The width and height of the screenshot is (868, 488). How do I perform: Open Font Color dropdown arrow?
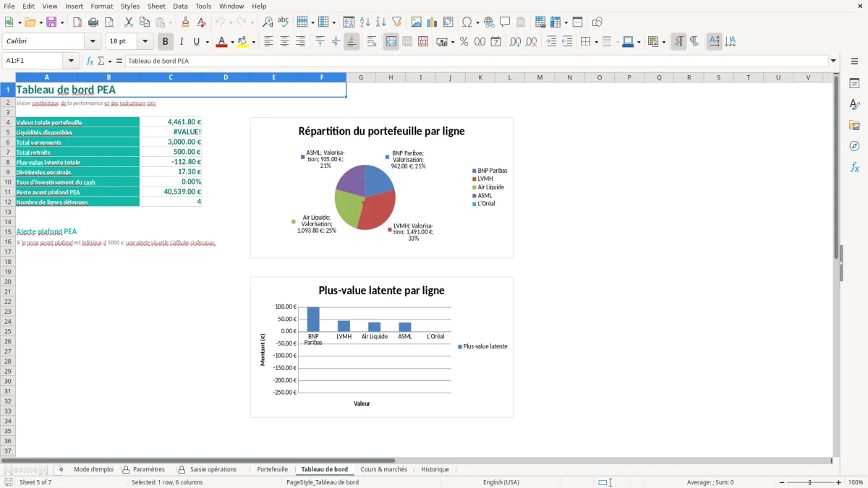(231, 42)
